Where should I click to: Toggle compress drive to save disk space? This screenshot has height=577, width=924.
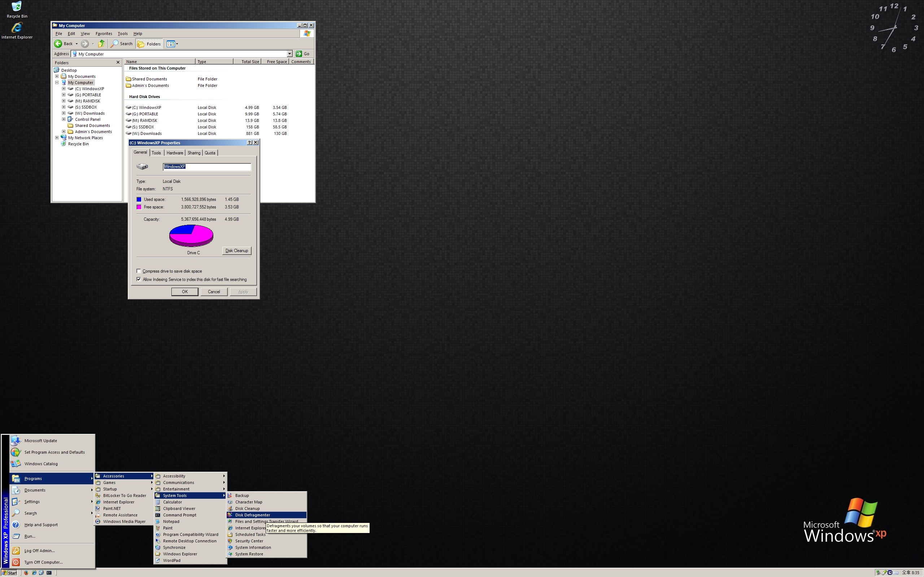[138, 270]
